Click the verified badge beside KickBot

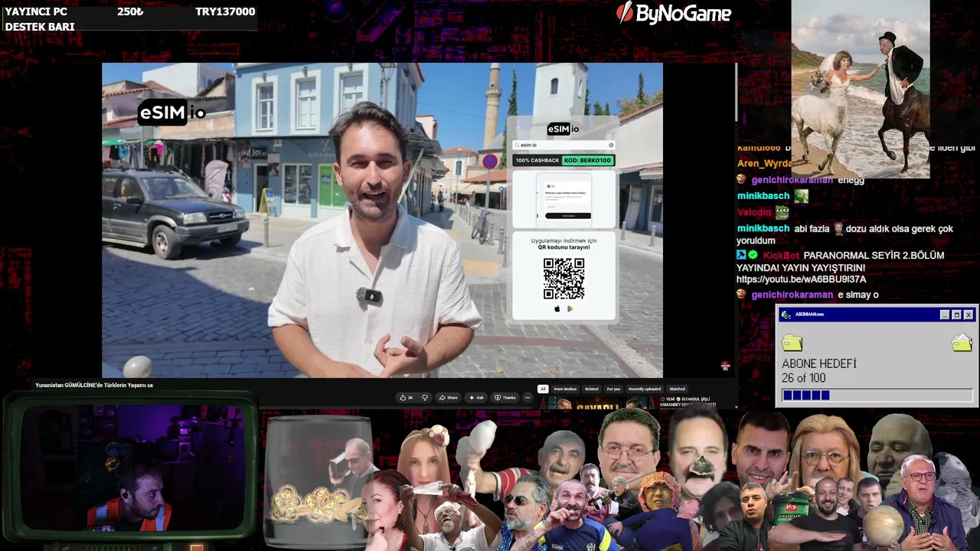click(753, 255)
